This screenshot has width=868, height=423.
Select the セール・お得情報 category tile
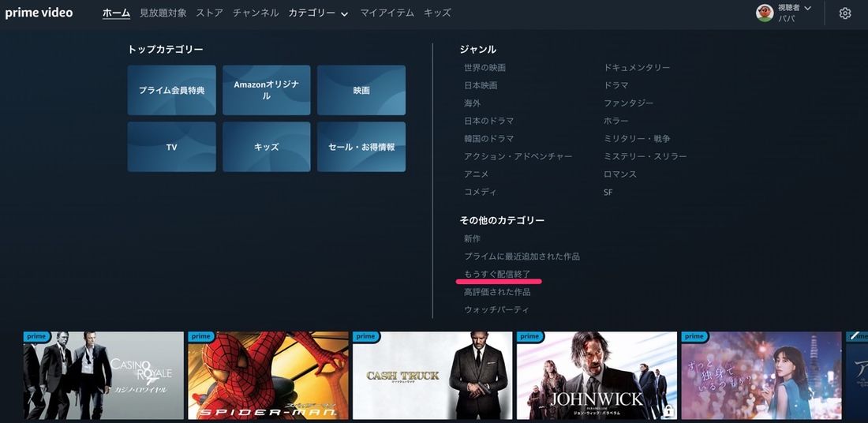[x=361, y=147]
